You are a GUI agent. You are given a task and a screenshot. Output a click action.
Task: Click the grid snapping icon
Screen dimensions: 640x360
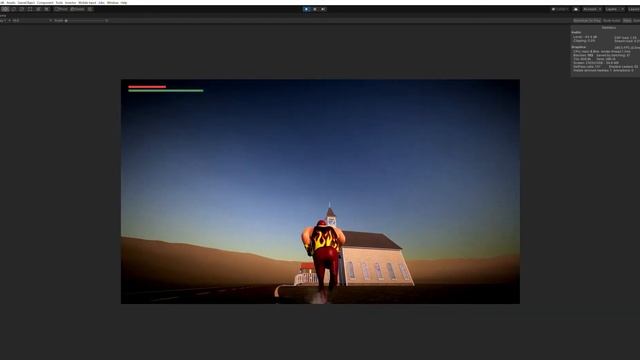click(x=90, y=9)
